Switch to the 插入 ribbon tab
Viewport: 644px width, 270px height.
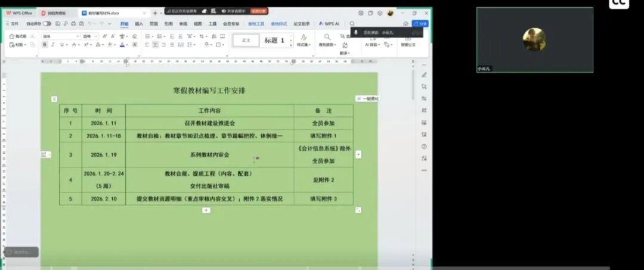(x=139, y=24)
